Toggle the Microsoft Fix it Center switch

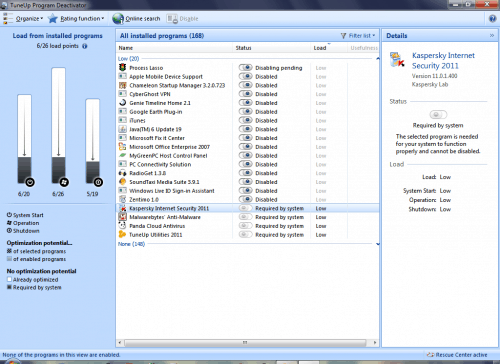coord(246,138)
